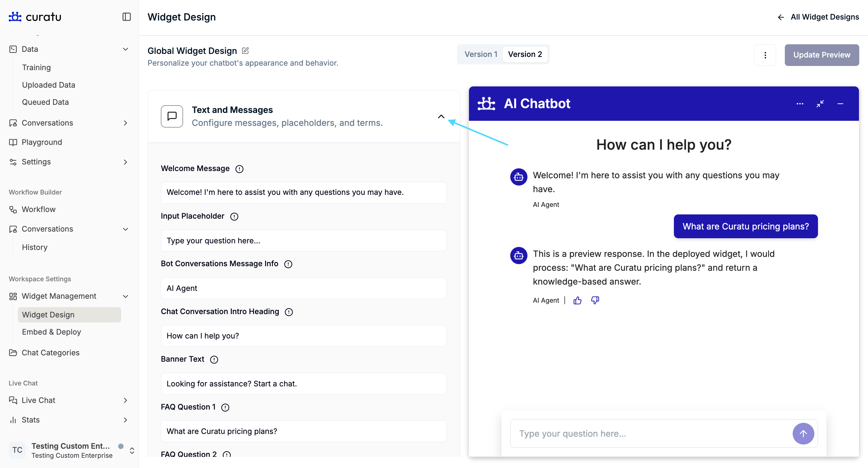Collapse the Text and Messages section
This screenshot has height=468, width=868.
click(x=441, y=117)
